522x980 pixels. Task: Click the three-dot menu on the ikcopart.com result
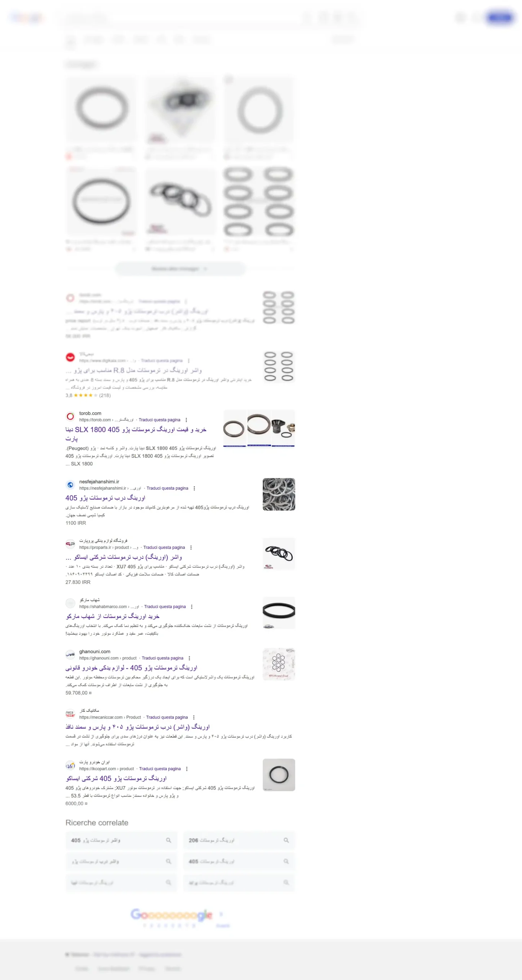[187, 769]
